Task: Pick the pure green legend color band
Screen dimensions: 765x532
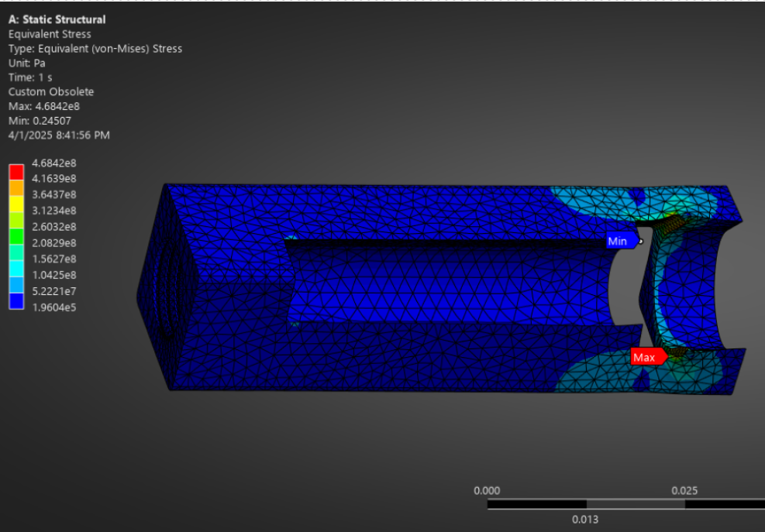Action: (16, 236)
